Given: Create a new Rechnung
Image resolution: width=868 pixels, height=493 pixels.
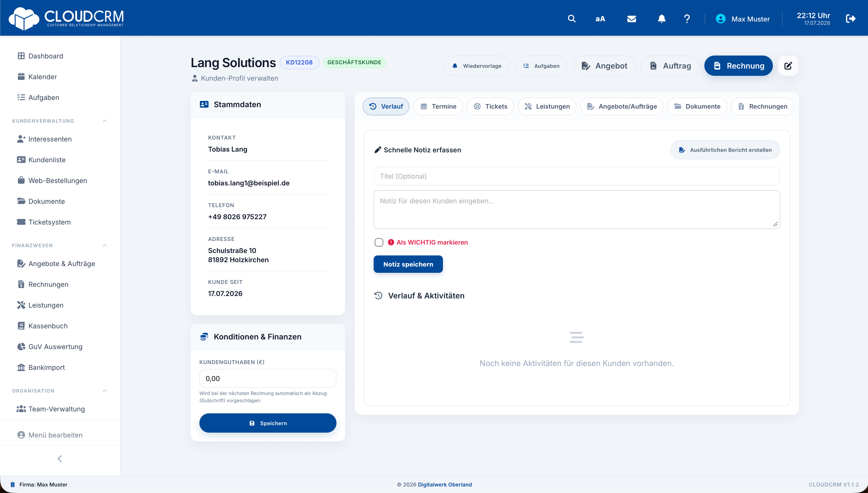Looking at the screenshot, I should click(739, 66).
